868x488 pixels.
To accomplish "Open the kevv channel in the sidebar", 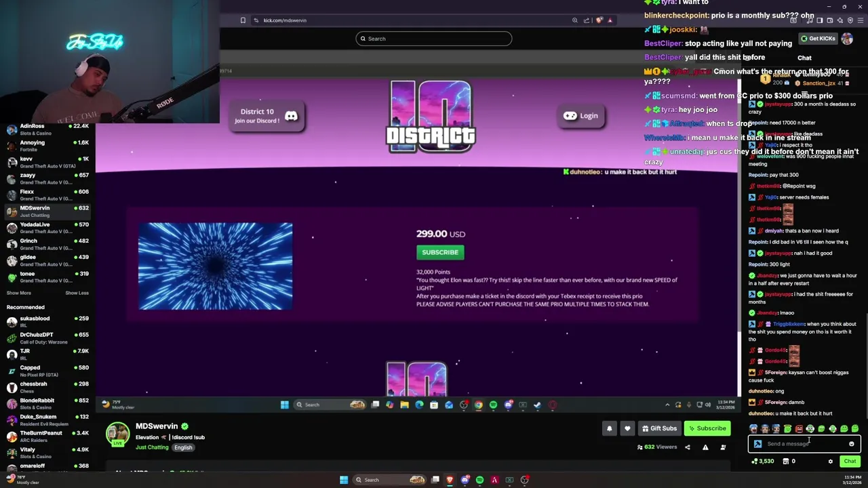I will pyautogui.click(x=47, y=162).
